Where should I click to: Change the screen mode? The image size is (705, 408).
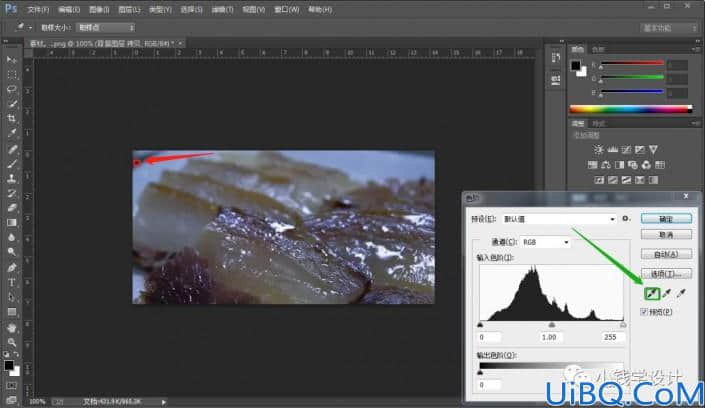[x=12, y=399]
